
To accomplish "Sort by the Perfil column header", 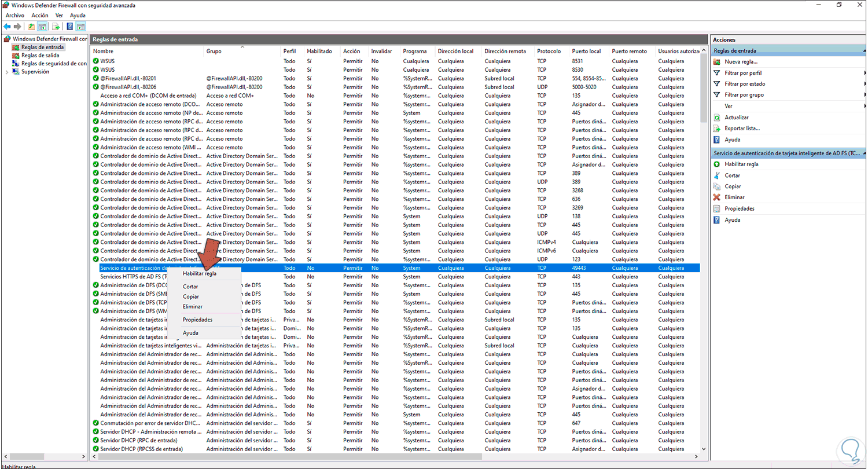I will click(293, 51).
